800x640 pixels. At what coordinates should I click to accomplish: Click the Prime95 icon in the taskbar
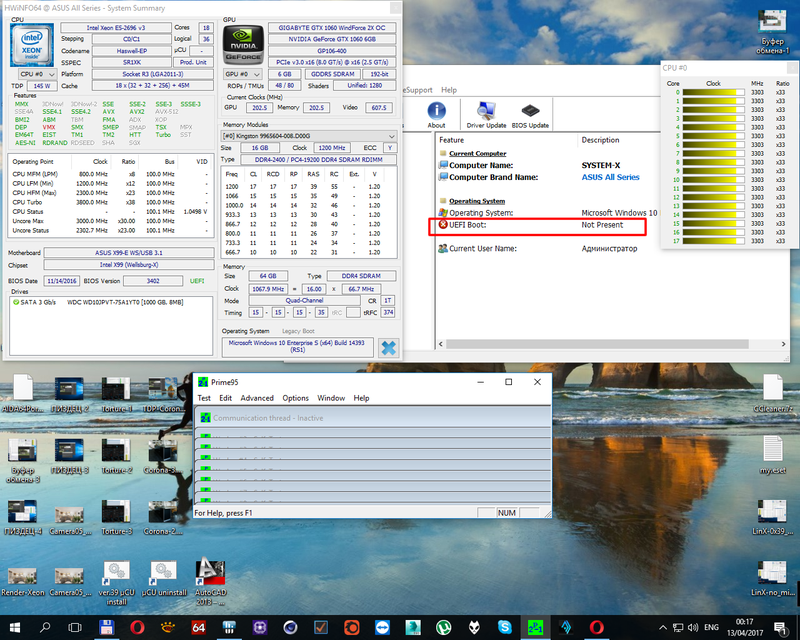[535, 627]
